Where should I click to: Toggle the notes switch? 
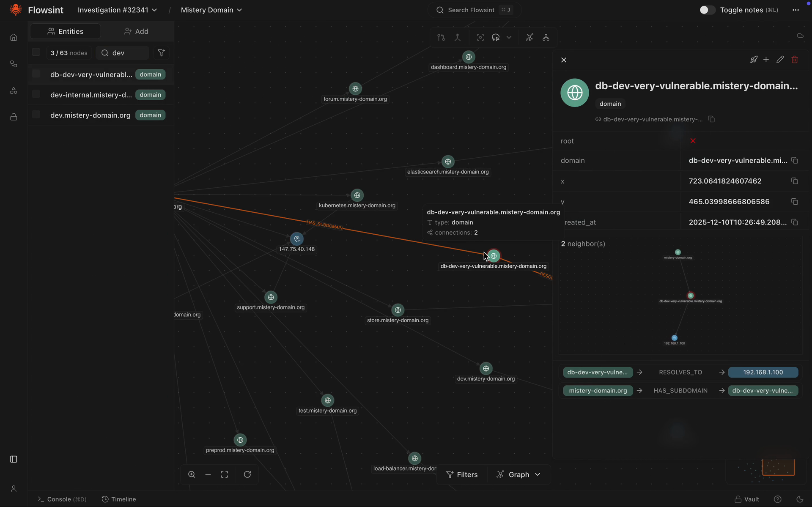pyautogui.click(x=707, y=10)
